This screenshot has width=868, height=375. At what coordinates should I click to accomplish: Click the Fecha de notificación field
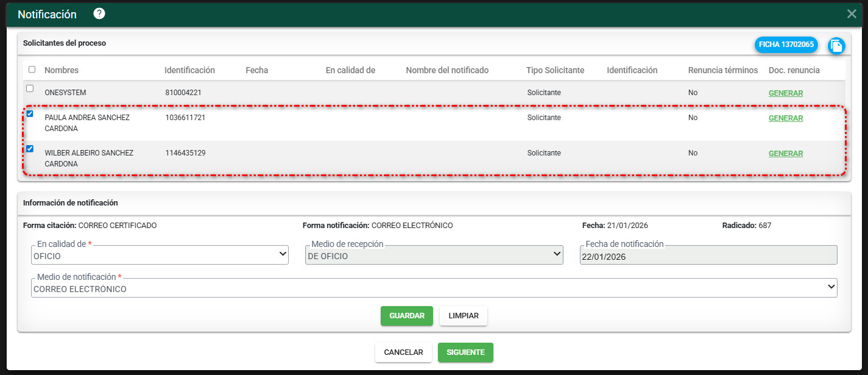pos(708,257)
